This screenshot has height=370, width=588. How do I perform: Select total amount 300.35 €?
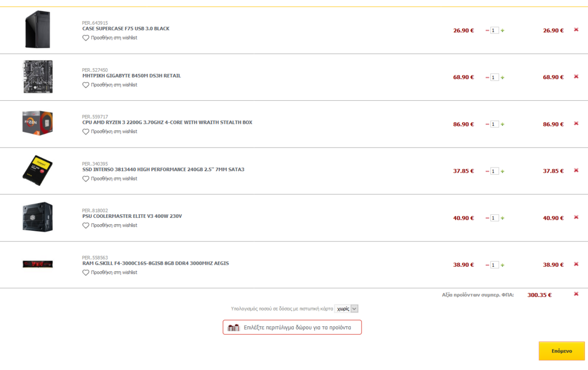[x=539, y=295]
